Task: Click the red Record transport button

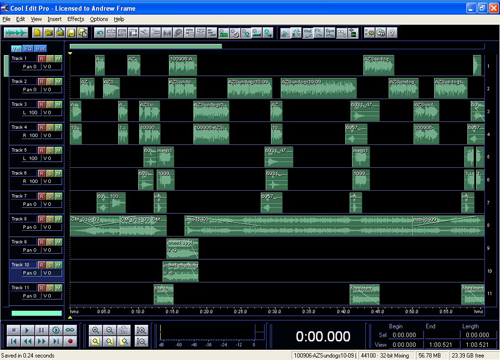Action: pos(70,341)
